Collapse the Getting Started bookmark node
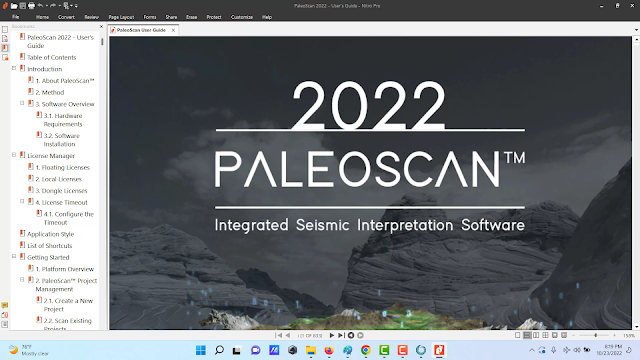Viewport: 640px width, 360px height. click(x=14, y=256)
